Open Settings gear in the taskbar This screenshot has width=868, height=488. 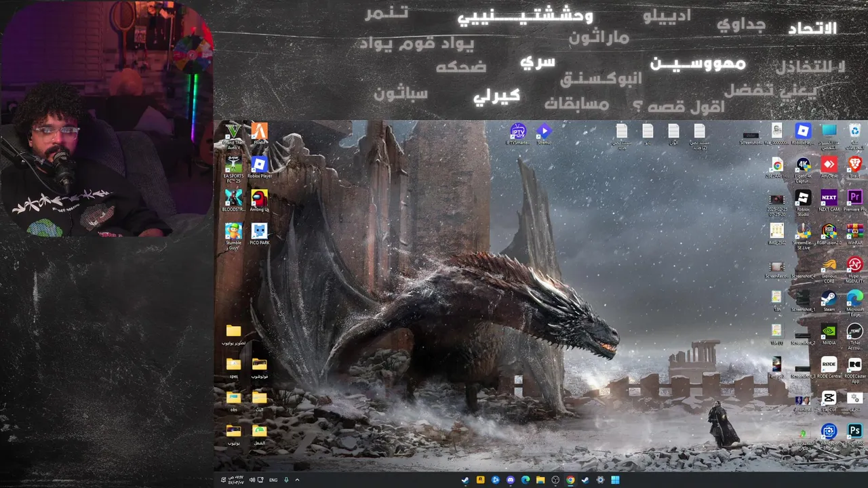pos(600,480)
